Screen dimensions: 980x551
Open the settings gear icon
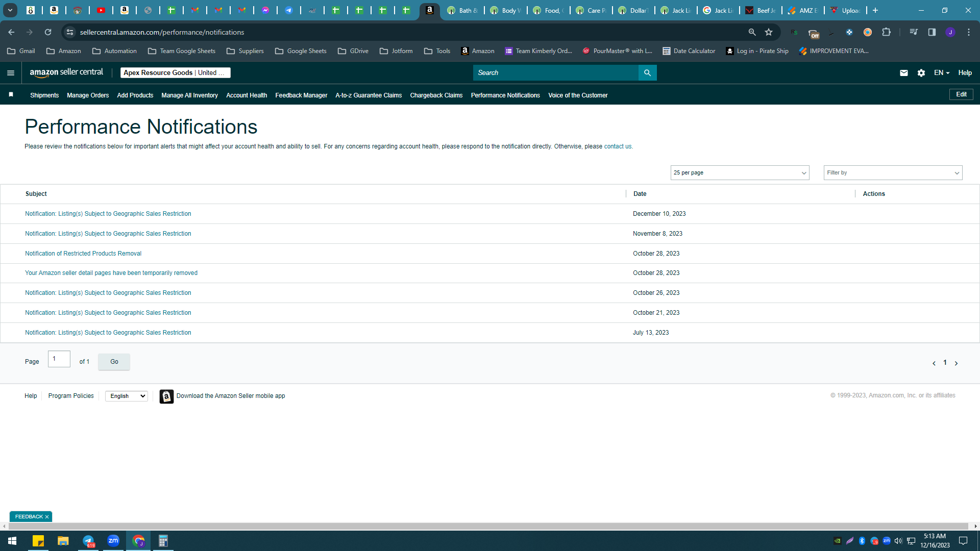(x=921, y=73)
